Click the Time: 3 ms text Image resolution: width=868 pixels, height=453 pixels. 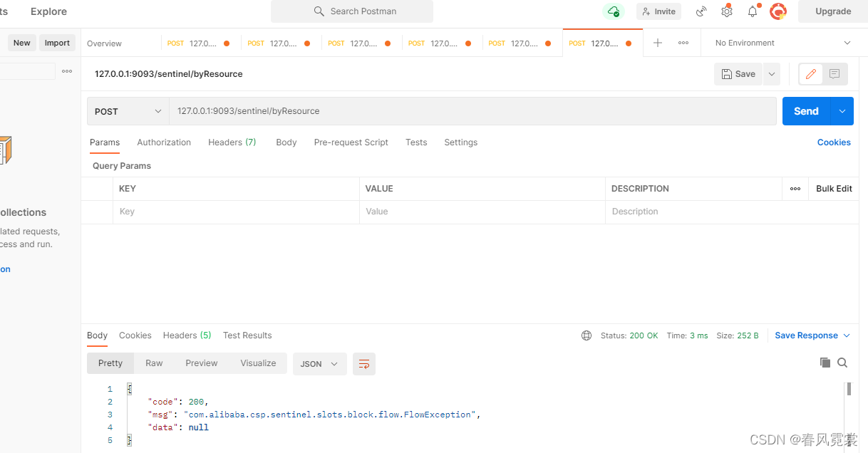[688, 335]
